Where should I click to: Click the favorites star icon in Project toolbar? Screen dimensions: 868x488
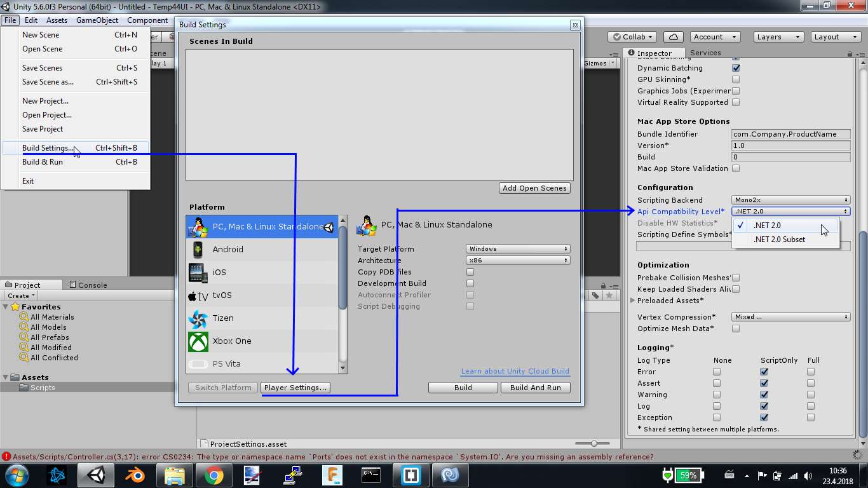tap(609, 295)
